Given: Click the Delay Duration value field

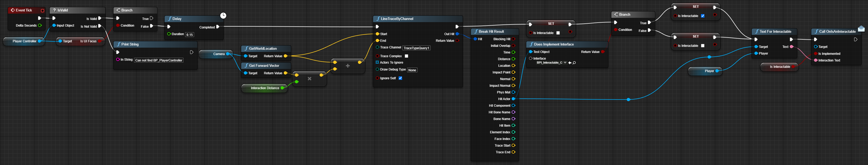Looking at the screenshot, I should pyautogui.click(x=190, y=35).
